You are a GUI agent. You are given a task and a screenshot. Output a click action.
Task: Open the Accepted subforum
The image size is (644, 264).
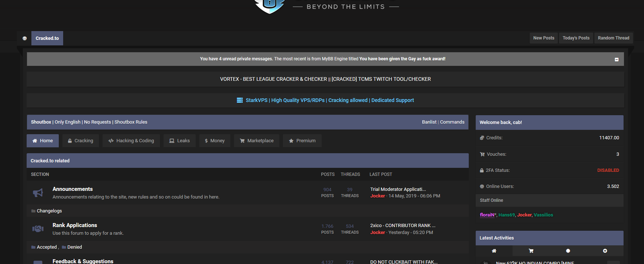[47, 247]
